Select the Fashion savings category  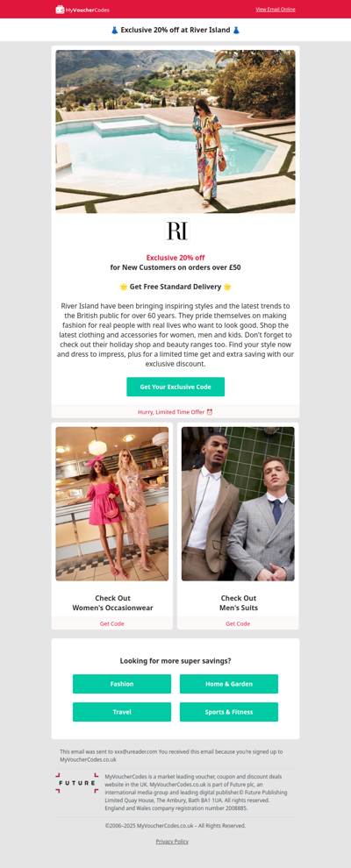point(122,684)
